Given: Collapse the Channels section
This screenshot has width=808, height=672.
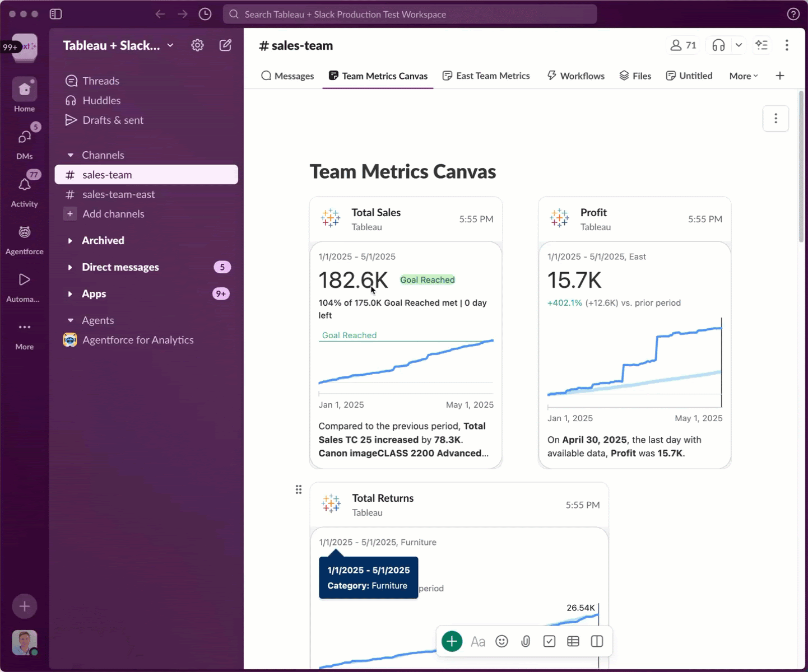Looking at the screenshot, I should tap(70, 155).
